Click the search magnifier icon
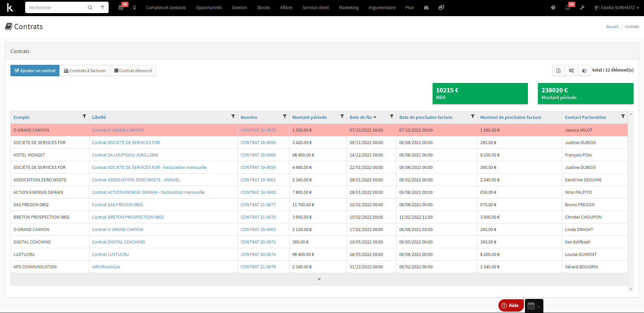 click(x=90, y=7)
